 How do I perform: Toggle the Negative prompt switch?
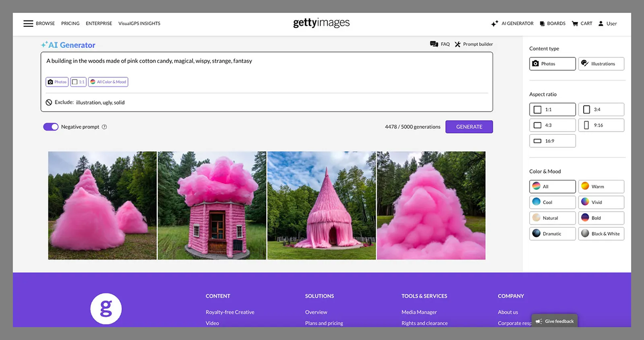tap(50, 126)
